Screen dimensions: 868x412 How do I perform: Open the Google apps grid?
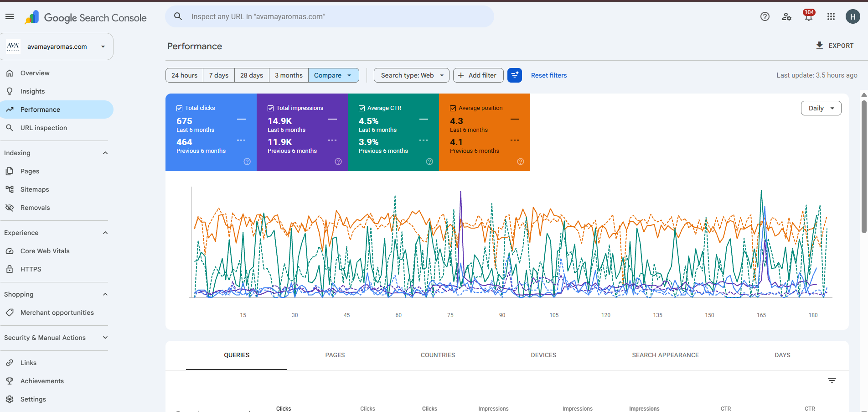[831, 16]
